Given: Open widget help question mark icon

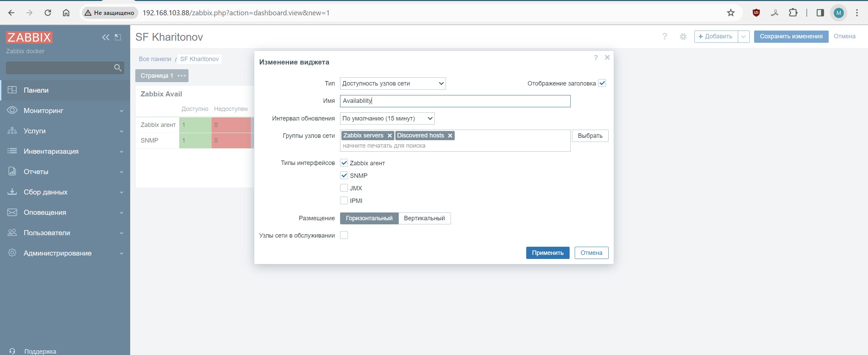Looking at the screenshot, I should pyautogui.click(x=595, y=58).
